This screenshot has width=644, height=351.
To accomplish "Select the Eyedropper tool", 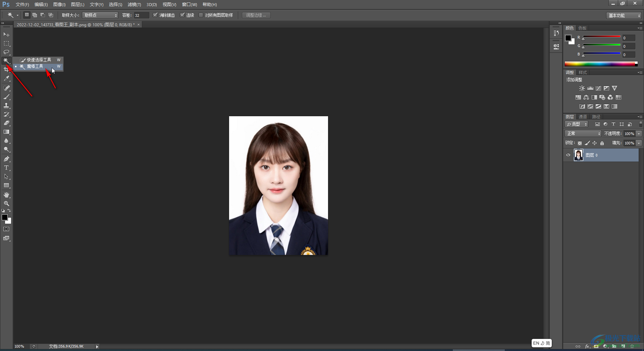I will click(x=6, y=79).
